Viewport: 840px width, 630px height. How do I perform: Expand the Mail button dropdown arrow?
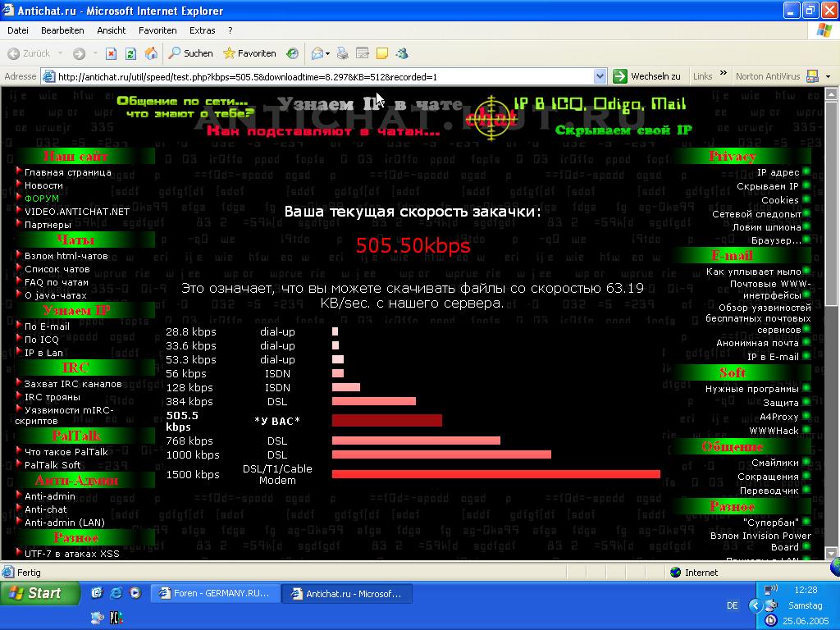pos(328,53)
